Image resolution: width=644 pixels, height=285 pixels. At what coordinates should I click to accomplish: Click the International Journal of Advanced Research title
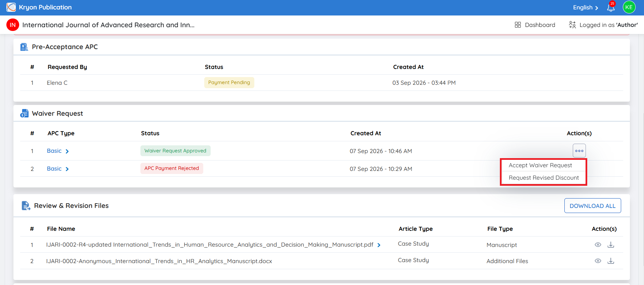click(x=108, y=25)
